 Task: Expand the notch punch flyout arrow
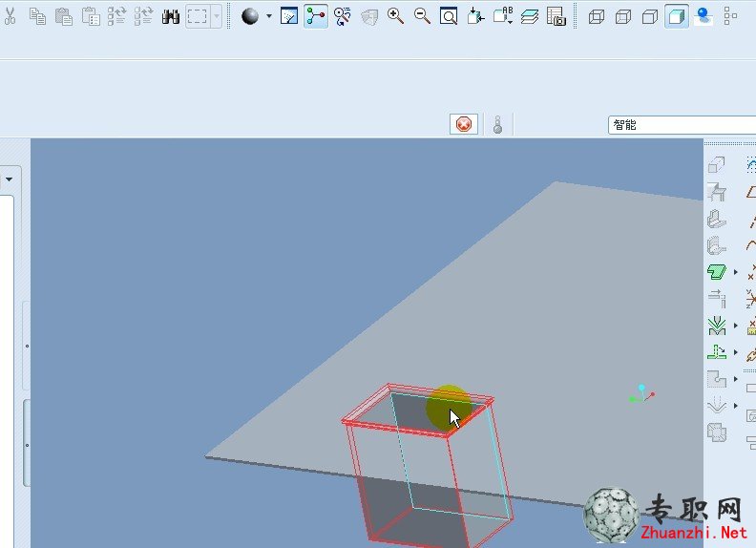(736, 379)
